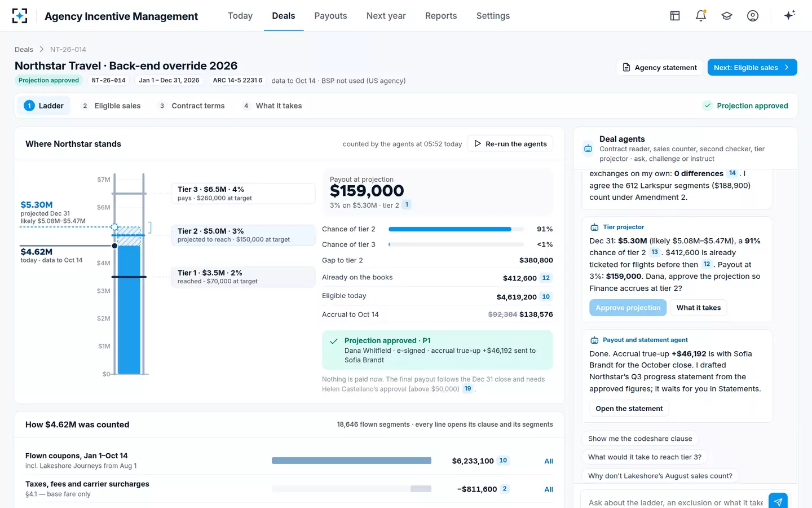Open the statement from the payout agent
Viewport: 812px width, 508px height.
click(629, 409)
